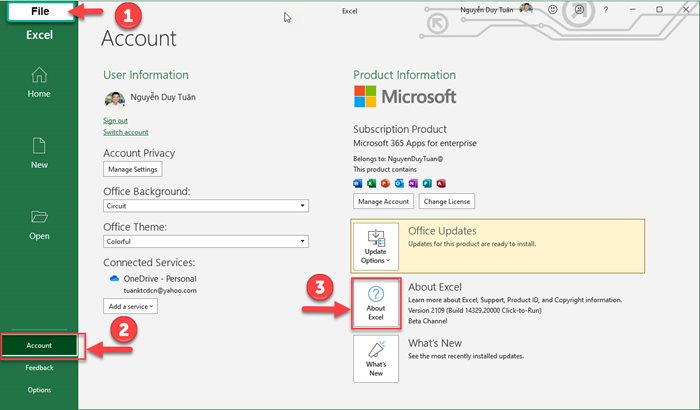
Task: Open Help question mark in title bar
Action: pos(606,10)
